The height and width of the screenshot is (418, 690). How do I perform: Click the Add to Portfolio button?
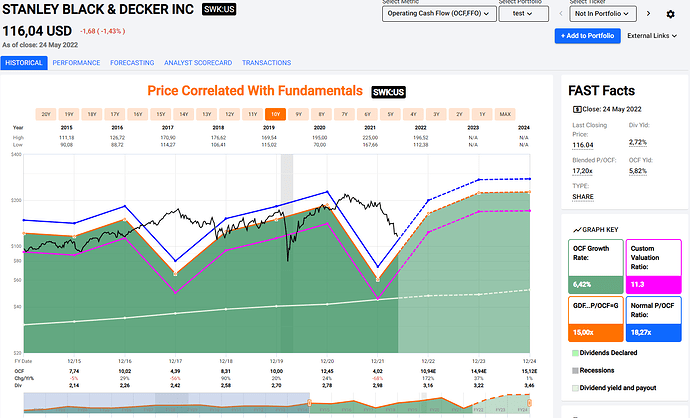tap(586, 36)
